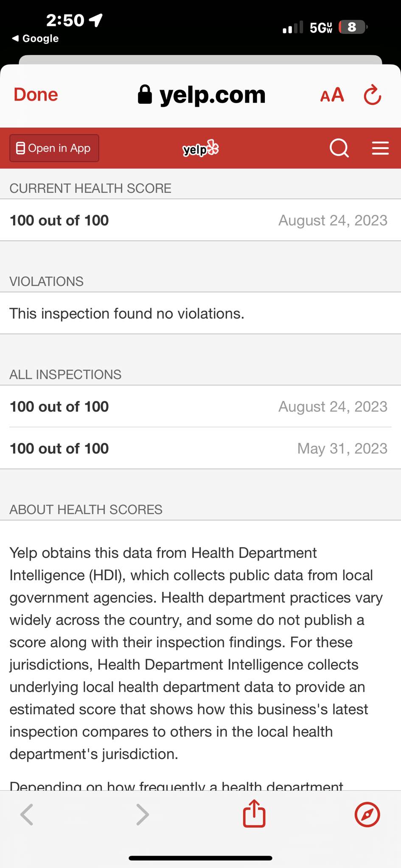Open the AA text size menu

[x=332, y=95]
